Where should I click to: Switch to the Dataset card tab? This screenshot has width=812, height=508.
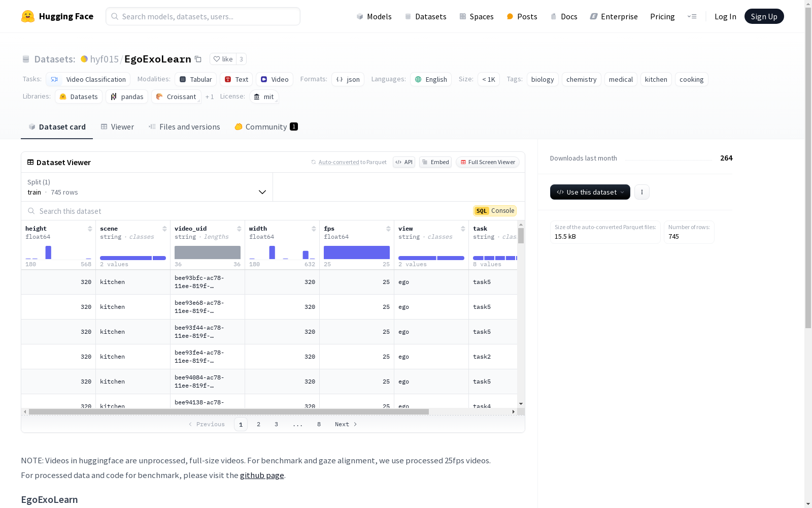(57, 127)
